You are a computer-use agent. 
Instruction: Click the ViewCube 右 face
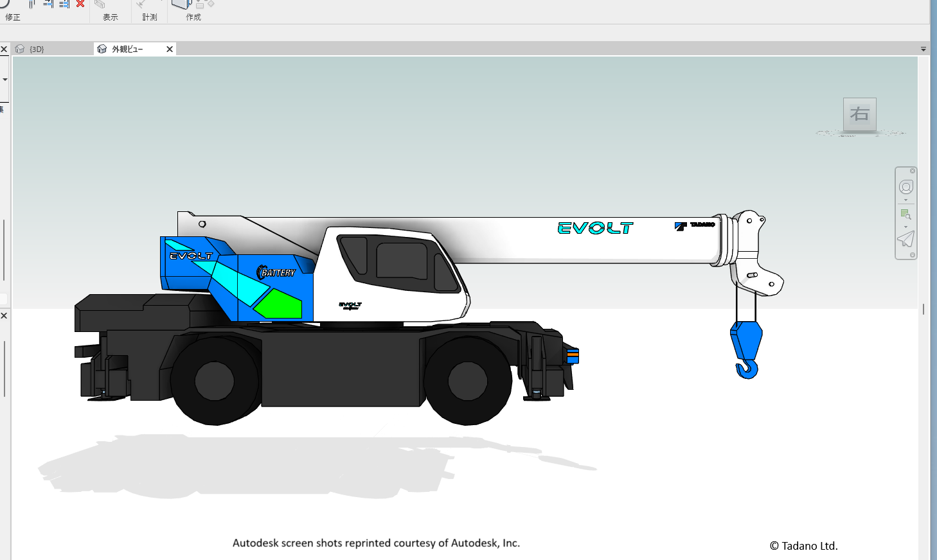(x=860, y=114)
